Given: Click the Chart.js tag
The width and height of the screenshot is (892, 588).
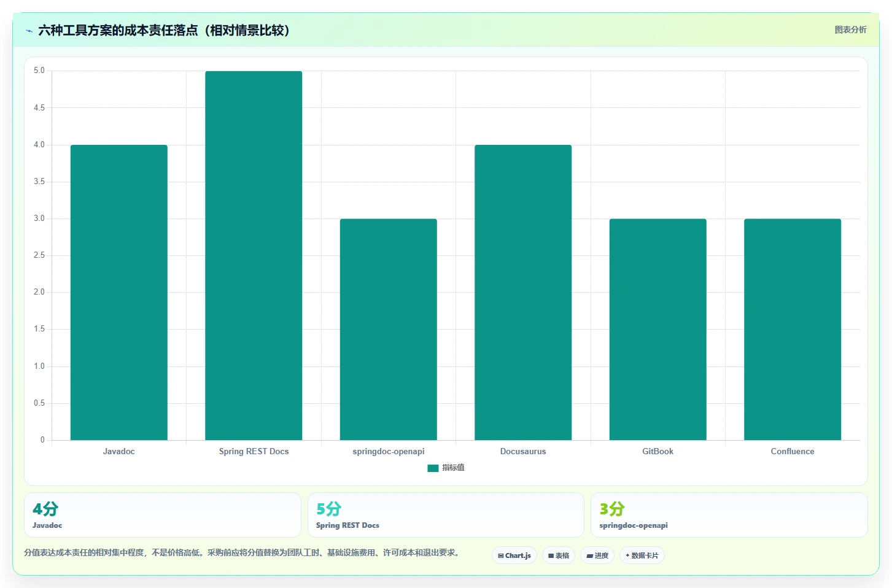Looking at the screenshot, I should coord(514,555).
